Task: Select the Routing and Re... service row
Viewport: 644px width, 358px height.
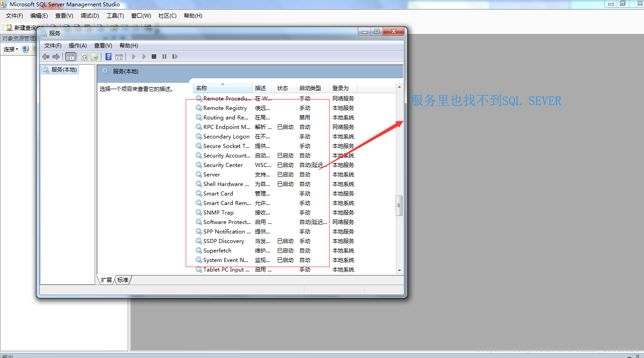Action: pyautogui.click(x=226, y=117)
